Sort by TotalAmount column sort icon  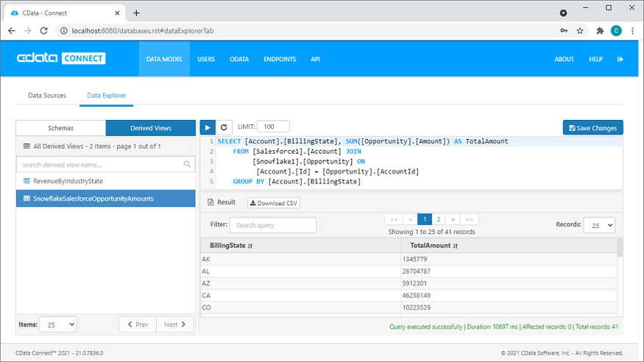[455, 246]
